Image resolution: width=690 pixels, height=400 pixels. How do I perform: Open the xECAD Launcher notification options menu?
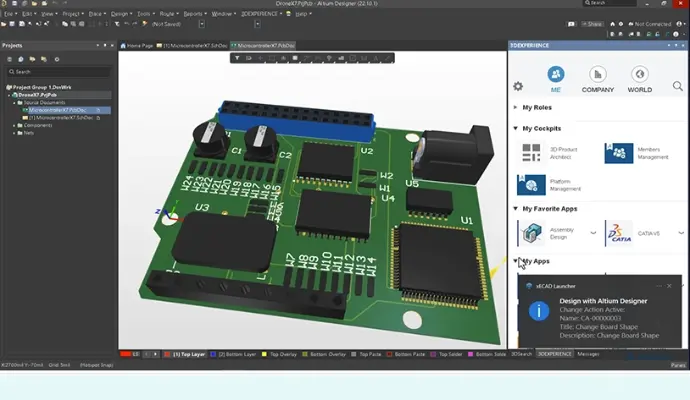coord(659,286)
